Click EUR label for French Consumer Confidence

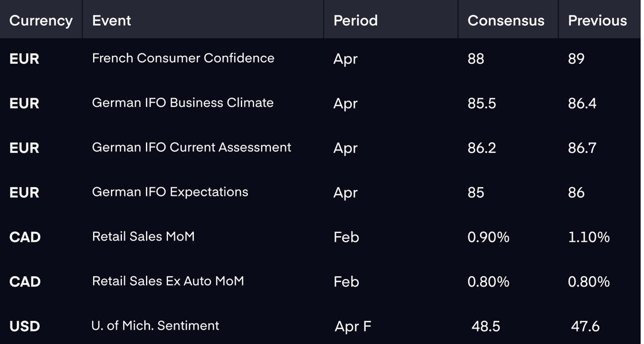(24, 59)
